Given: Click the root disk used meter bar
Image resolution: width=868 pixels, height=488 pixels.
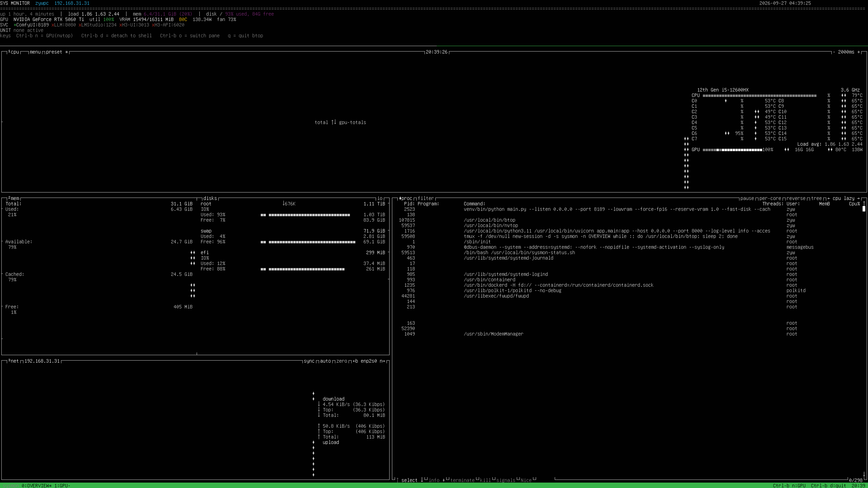Looking at the screenshot, I should [305, 215].
